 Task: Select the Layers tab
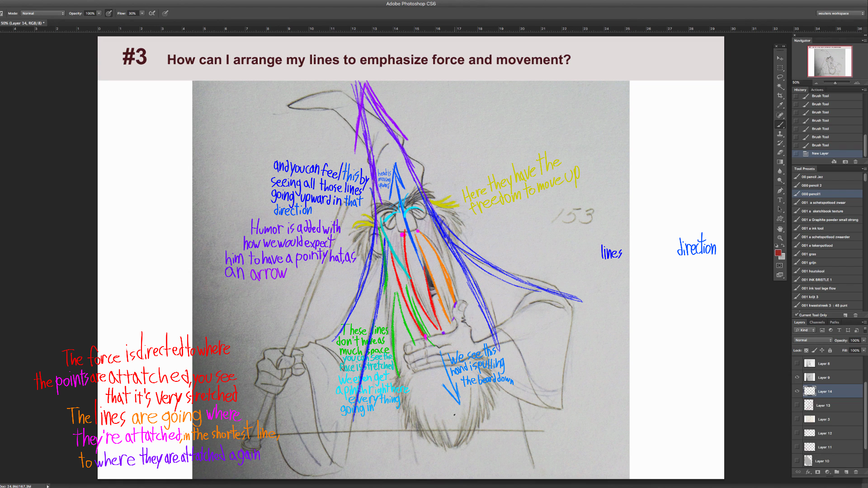pyautogui.click(x=799, y=322)
